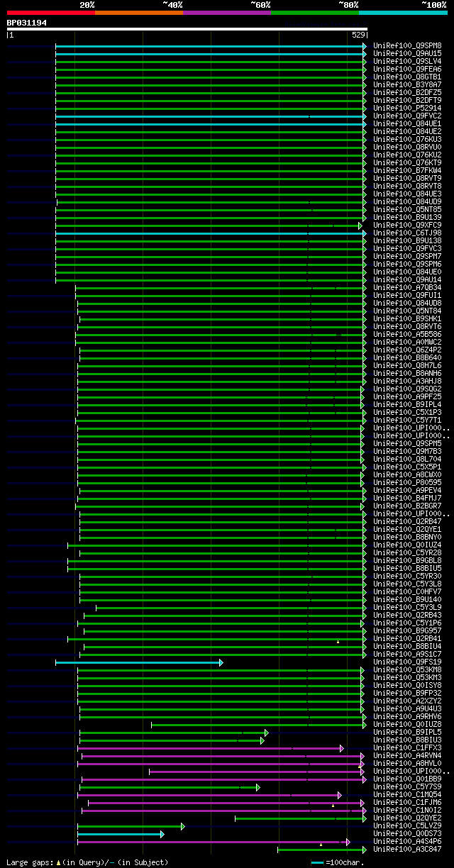This screenshot has height=868, width=454.
Task: Click the white query ruler bar
Action: (187, 29)
